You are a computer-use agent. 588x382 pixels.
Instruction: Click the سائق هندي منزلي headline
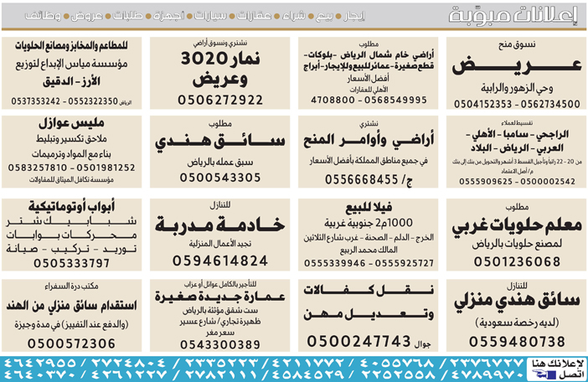pyautogui.click(x=517, y=302)
